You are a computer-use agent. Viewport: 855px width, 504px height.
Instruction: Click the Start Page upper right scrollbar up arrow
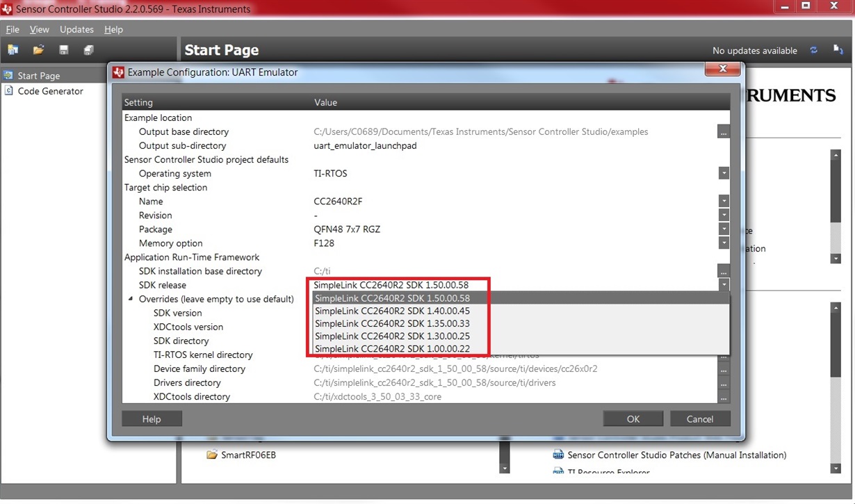point(836,154)
